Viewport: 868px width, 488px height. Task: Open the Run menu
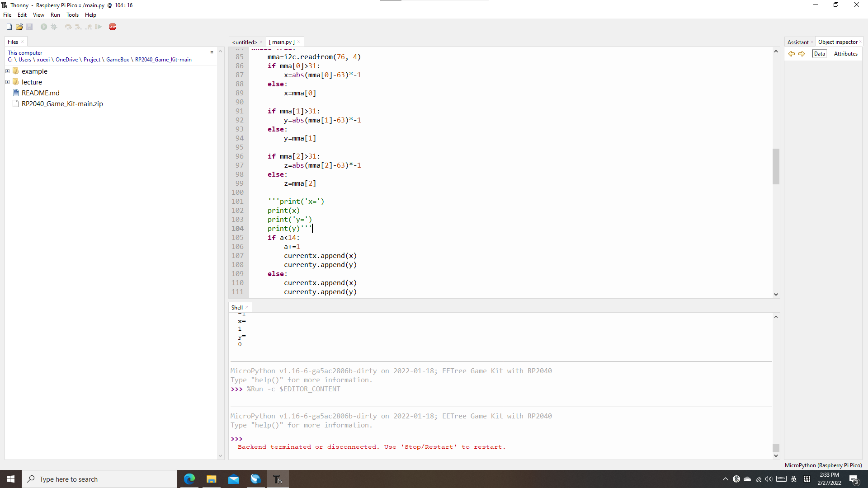55,15
